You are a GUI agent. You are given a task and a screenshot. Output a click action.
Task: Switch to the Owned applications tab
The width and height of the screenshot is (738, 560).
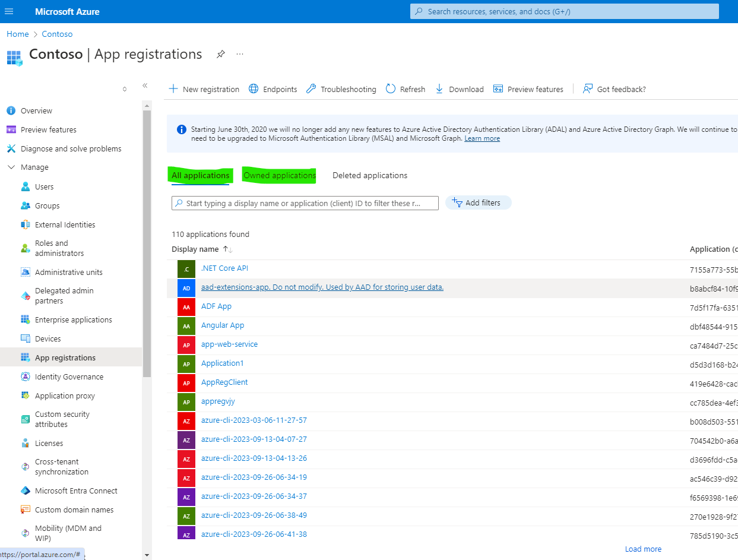tap(279, 175)
